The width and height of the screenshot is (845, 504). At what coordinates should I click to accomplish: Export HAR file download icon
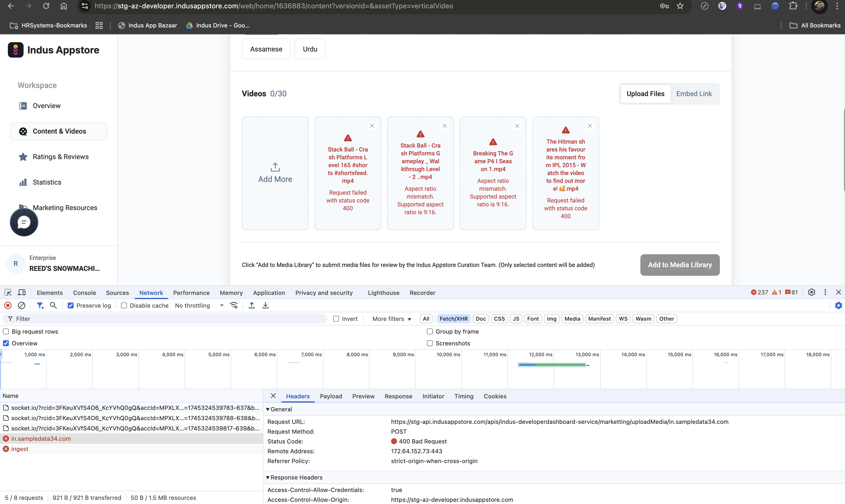tap(265, 305)
